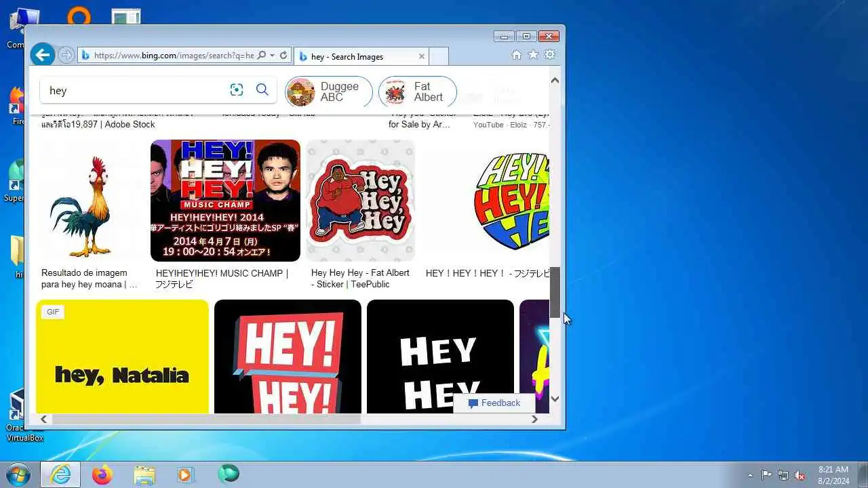Open a new blank tab

click(439, 56)
